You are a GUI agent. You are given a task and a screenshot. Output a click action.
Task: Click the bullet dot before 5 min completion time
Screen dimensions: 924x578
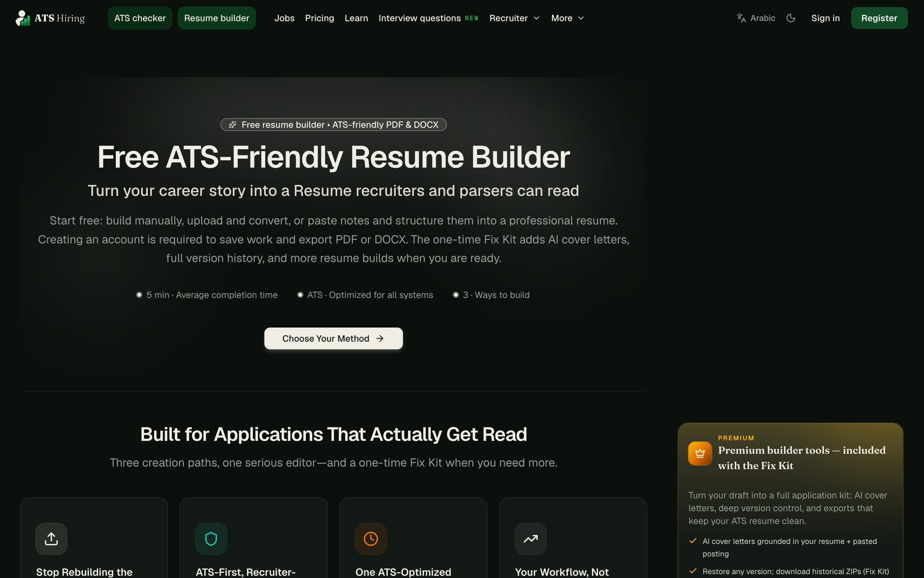click(x=139, y=295)
